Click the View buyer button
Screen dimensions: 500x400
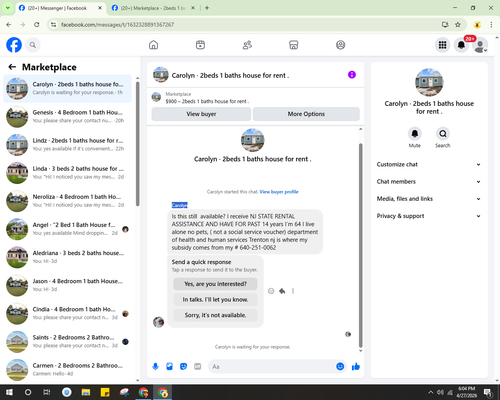(x=201, y=114)
